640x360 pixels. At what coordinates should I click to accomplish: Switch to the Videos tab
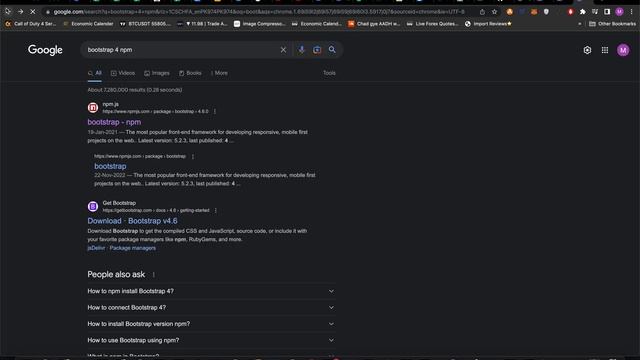[122, 73]
